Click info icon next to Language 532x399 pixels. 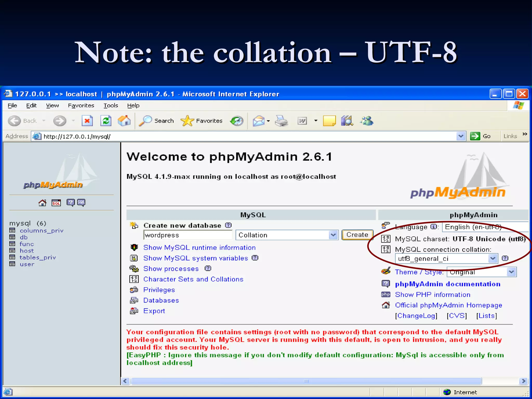434,227
